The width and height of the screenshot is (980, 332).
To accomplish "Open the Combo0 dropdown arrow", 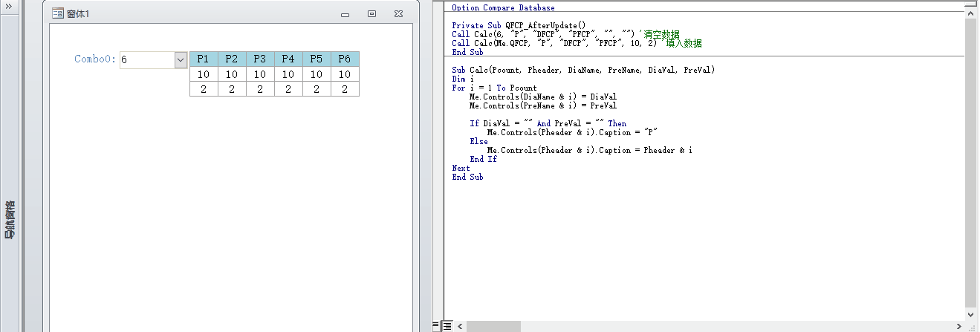I will point(181,60).
